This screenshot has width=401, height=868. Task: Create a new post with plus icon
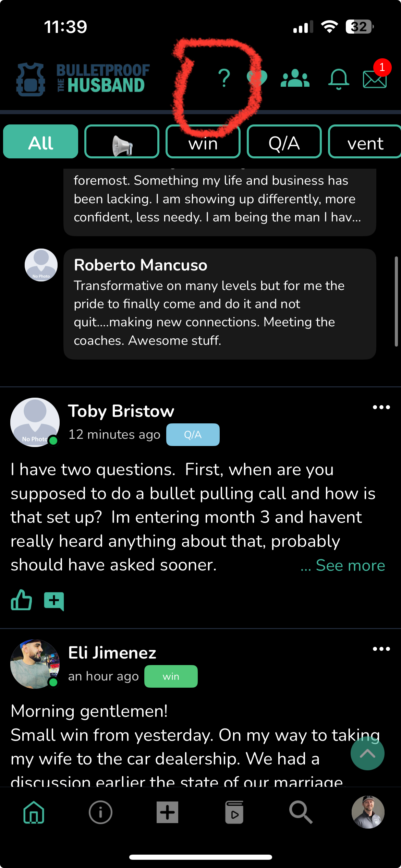[x=167, y=812]
